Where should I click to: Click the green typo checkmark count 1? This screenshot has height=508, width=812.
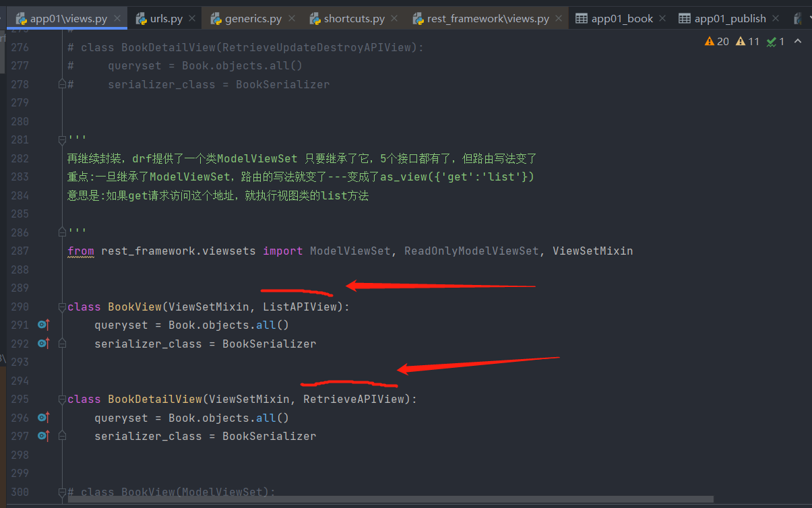click(775, 41)
